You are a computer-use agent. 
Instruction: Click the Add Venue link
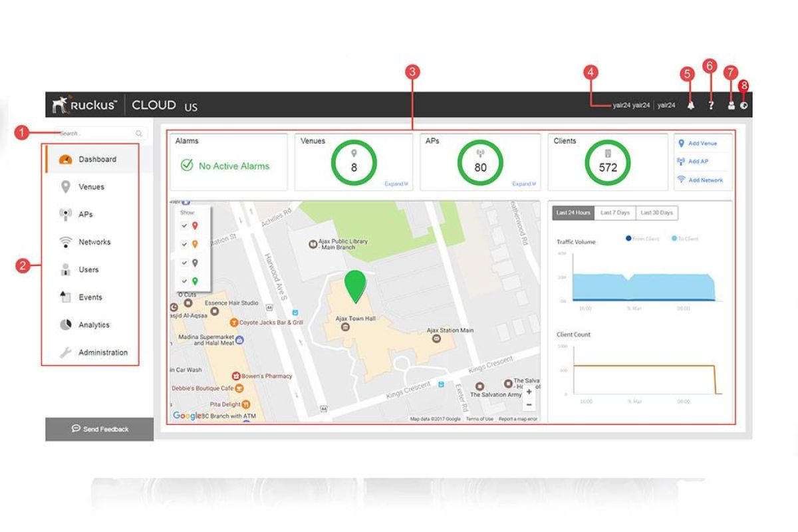click(702, 143)
